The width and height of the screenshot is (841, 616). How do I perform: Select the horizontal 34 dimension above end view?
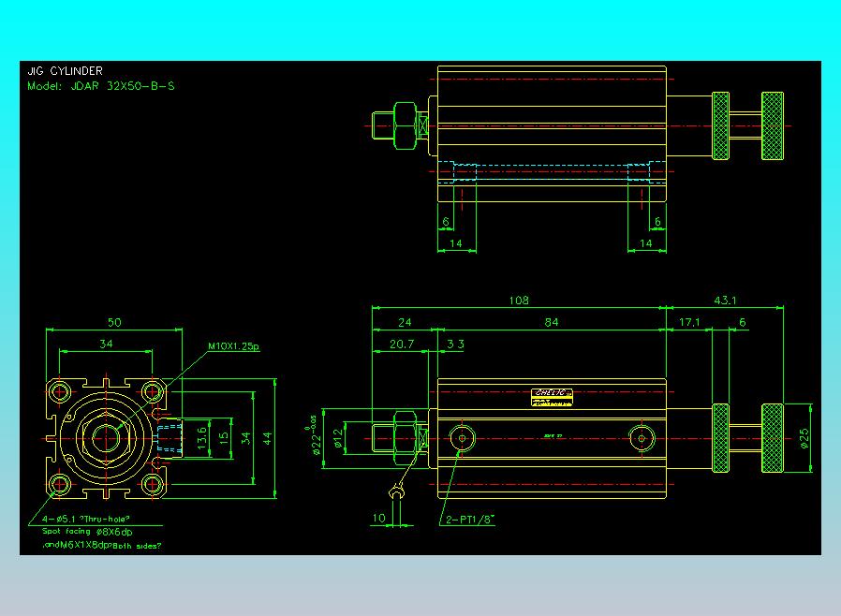pyautogui.click(x=106, y=345)
